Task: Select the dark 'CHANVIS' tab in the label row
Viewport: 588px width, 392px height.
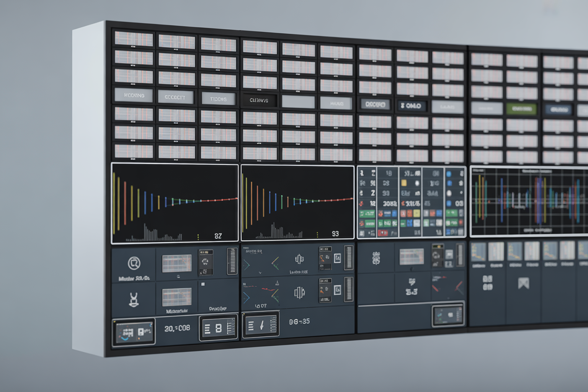Action: pyautogui.click(x=259, y=100)
